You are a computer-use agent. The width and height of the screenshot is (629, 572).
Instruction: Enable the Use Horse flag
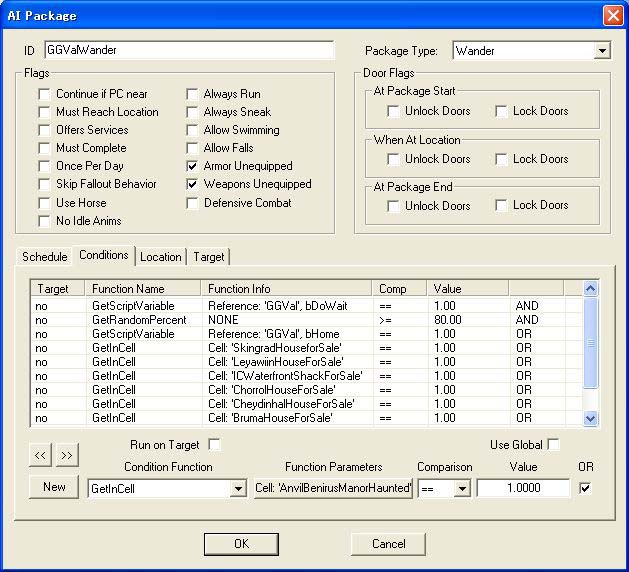click(x=44, y=203)
